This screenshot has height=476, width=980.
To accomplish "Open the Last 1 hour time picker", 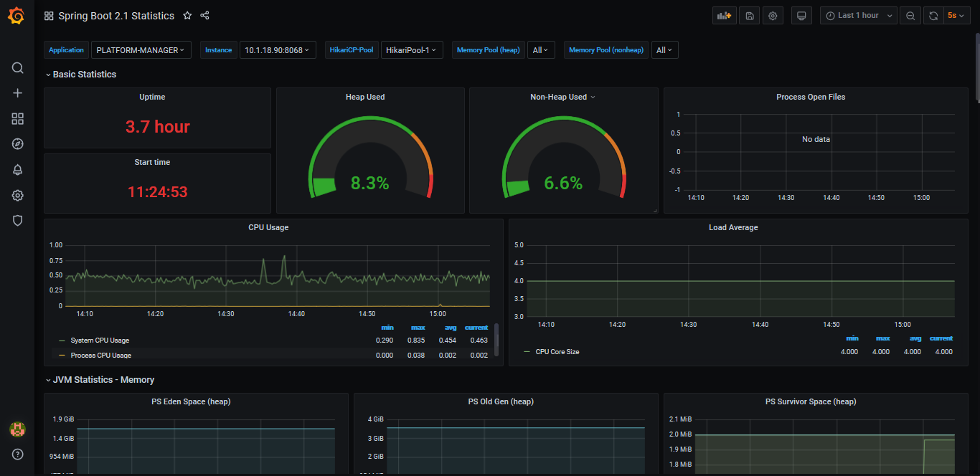I will [859, 16].
